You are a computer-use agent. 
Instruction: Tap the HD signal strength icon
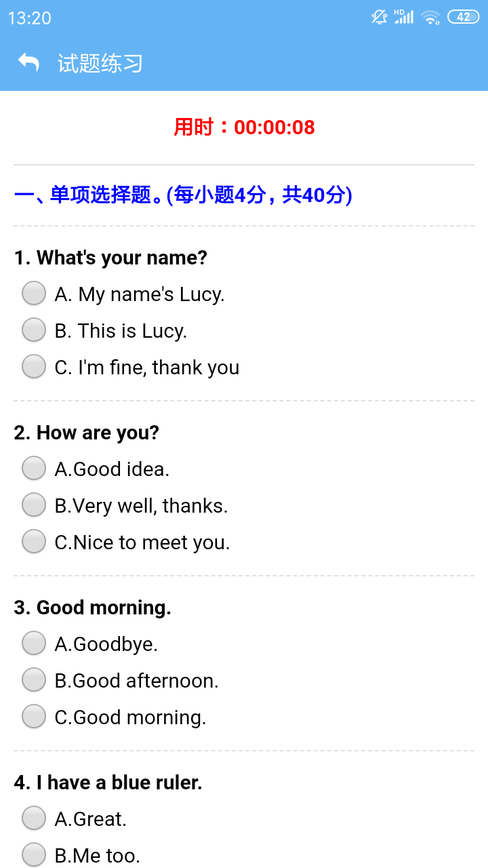coord(403,17)
